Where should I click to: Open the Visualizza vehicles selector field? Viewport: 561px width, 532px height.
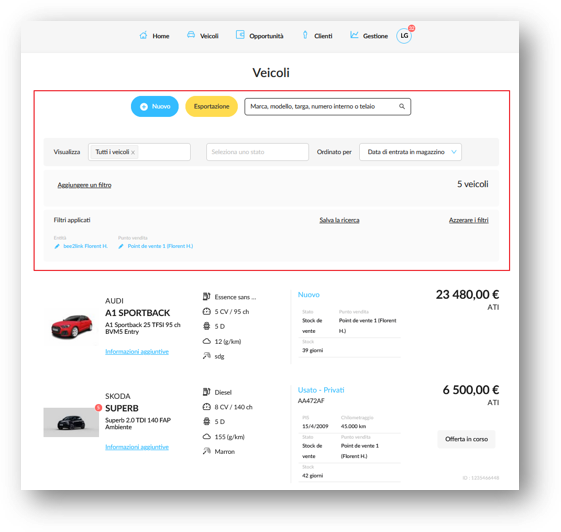coord(139,152)
